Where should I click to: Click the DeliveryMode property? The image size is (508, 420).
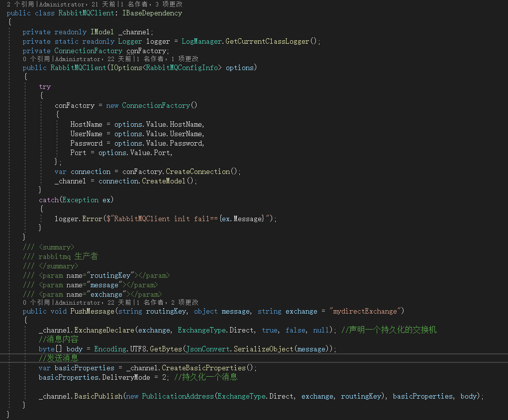point(126,377)
